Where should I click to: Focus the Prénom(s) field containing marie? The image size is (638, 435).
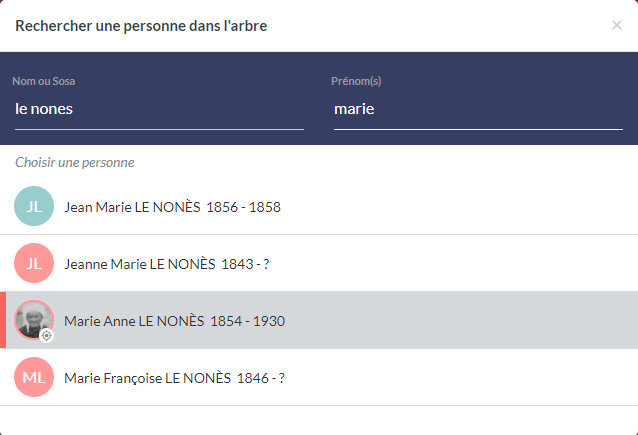point(477,109)
